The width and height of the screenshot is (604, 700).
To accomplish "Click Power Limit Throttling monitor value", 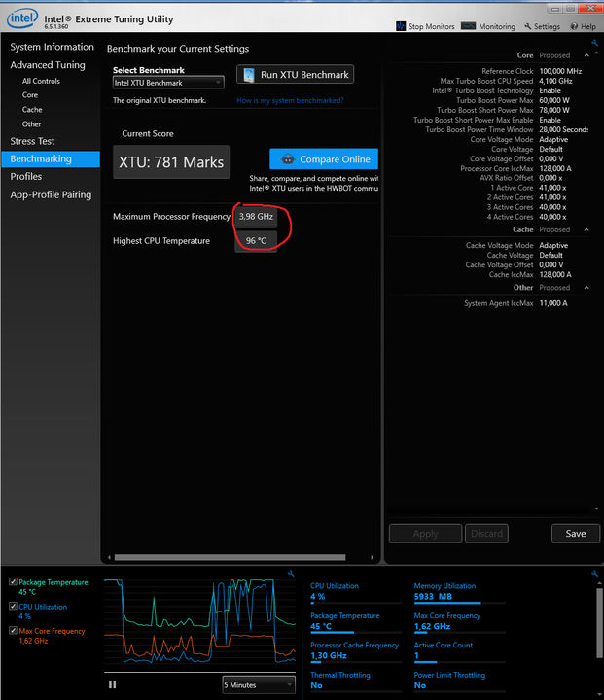I will click(x=420, y=685).
